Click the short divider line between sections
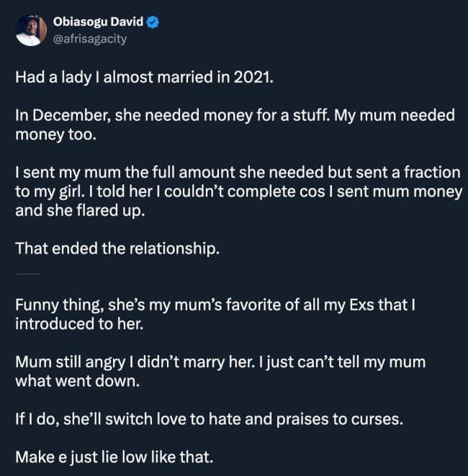This screenshot has width=468, height=476. coord(27,275)
